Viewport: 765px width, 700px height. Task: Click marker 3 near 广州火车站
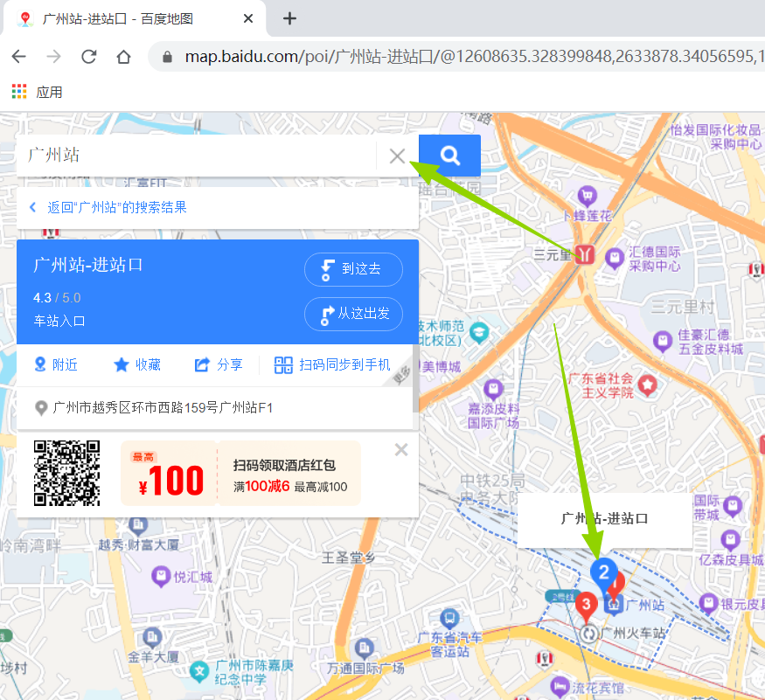coord(586,603)
